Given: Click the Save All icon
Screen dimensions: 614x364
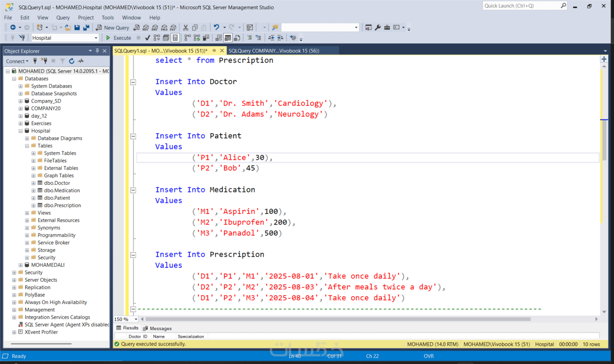Looking at the screenshot, I should (x=86, y=28).
